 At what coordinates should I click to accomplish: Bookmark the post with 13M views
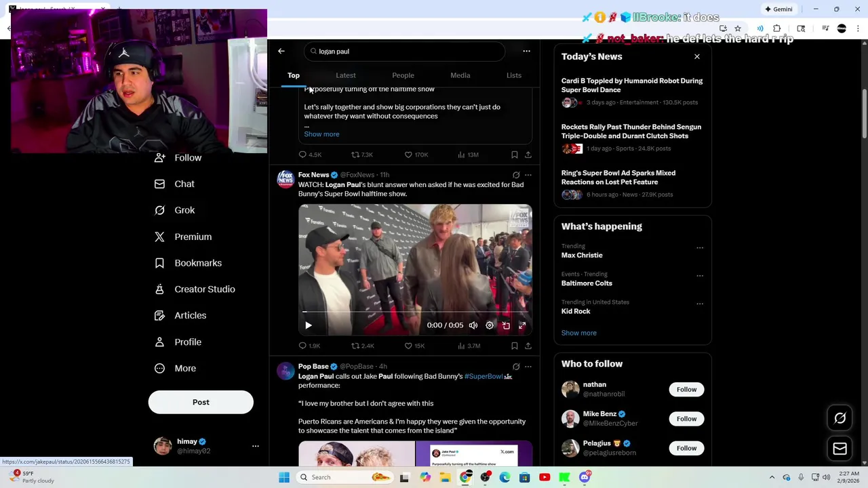[x=515, y=155]
